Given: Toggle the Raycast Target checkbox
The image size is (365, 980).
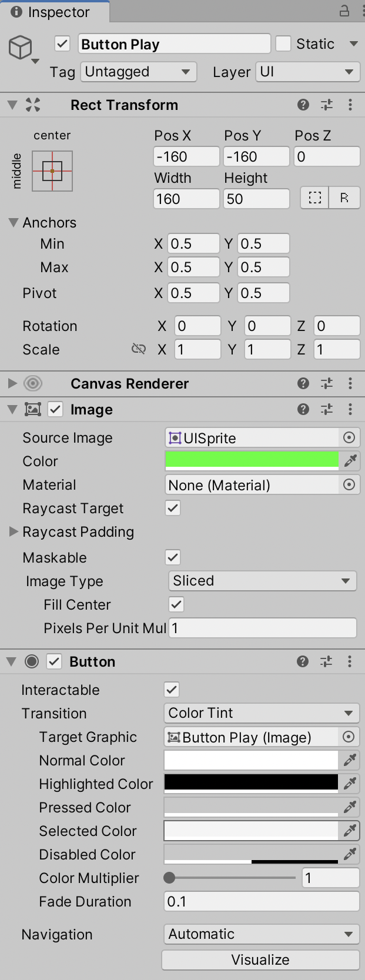Looking at the screenshot, I should (173, 508).
